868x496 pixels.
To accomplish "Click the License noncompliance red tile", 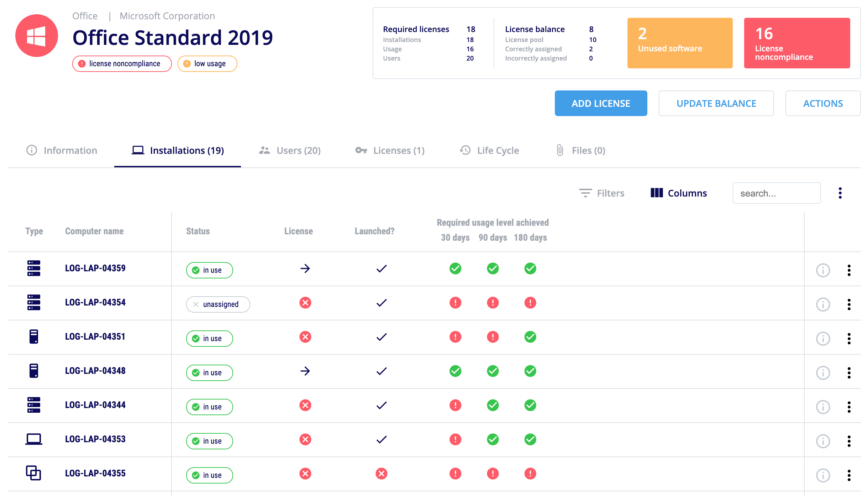I will click(x=797, y=43).
